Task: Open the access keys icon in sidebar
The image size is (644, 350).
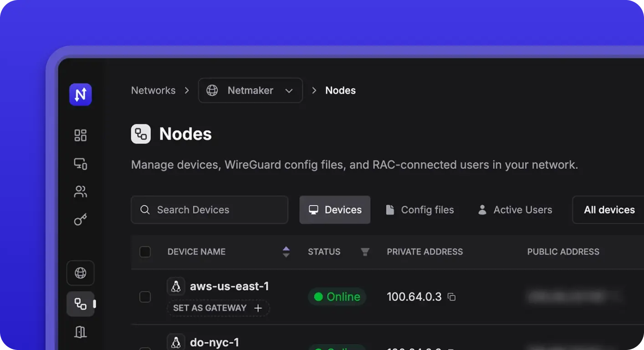Action: click(x=81, y=220)
